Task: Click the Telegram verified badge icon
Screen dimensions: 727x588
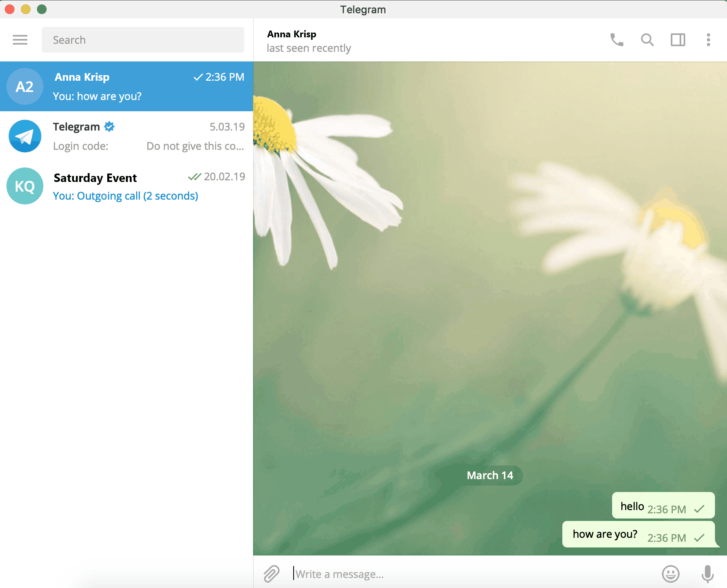Action: pos(109,127)
